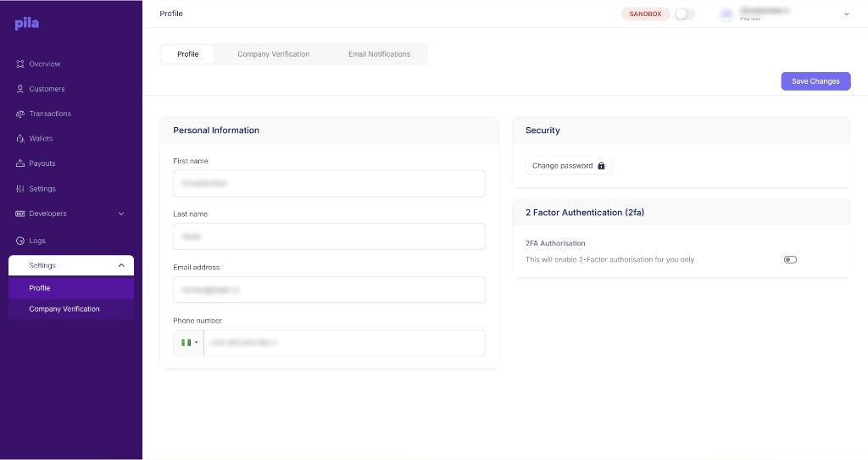Viewport: 868px width, 460px height.
Task: Collapse the Settings group chevron
Action: point(121,266)
